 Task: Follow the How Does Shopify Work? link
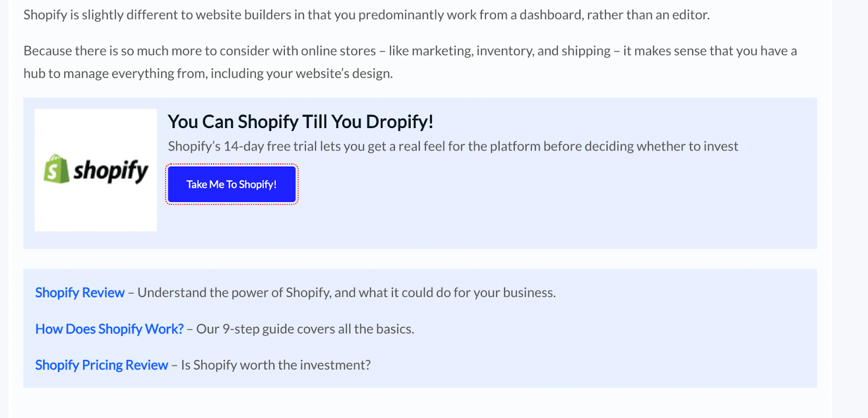coord(109,329)
